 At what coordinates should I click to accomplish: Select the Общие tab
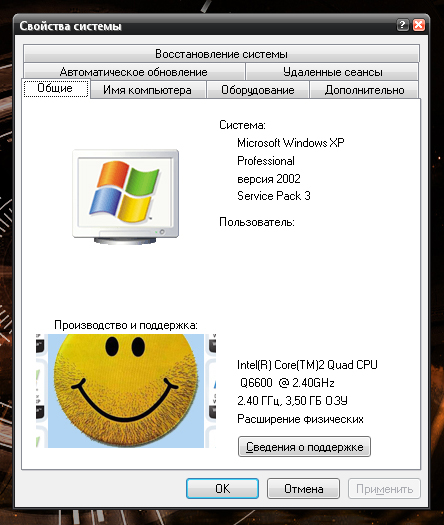(x=55, y=88)
